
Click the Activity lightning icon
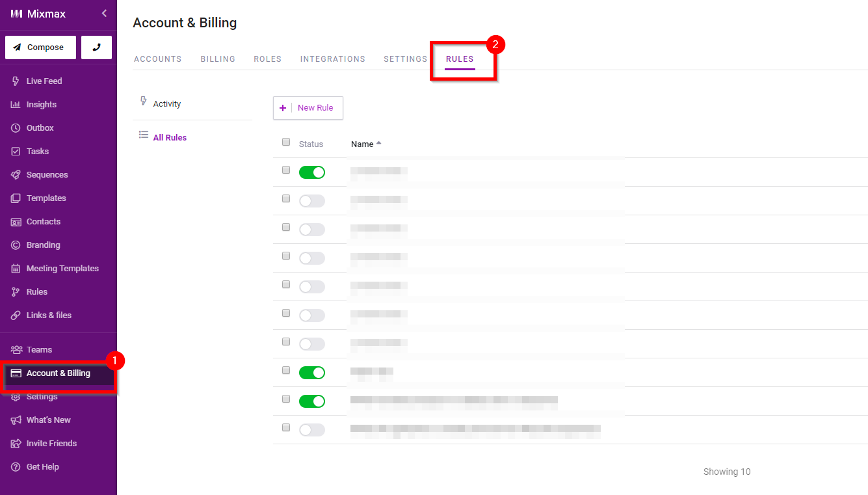144,101
